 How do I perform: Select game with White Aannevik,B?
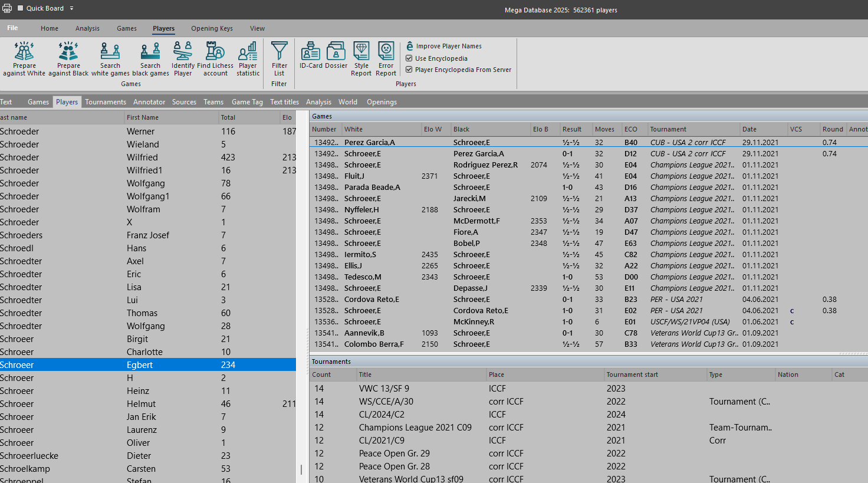pos(588,333)
